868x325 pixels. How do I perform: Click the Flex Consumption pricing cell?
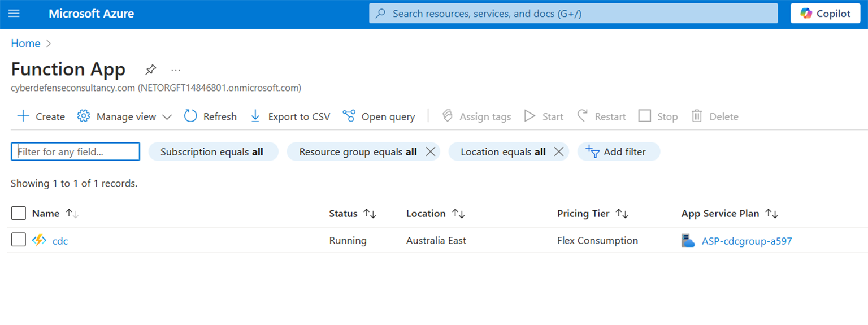(x=597, y=241)
